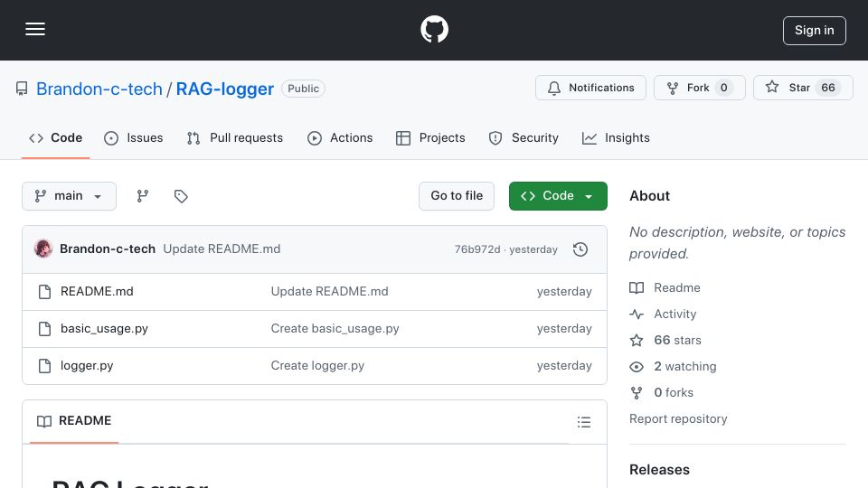Open the Security tab
868x488 pixels.
tap(524, 137)
